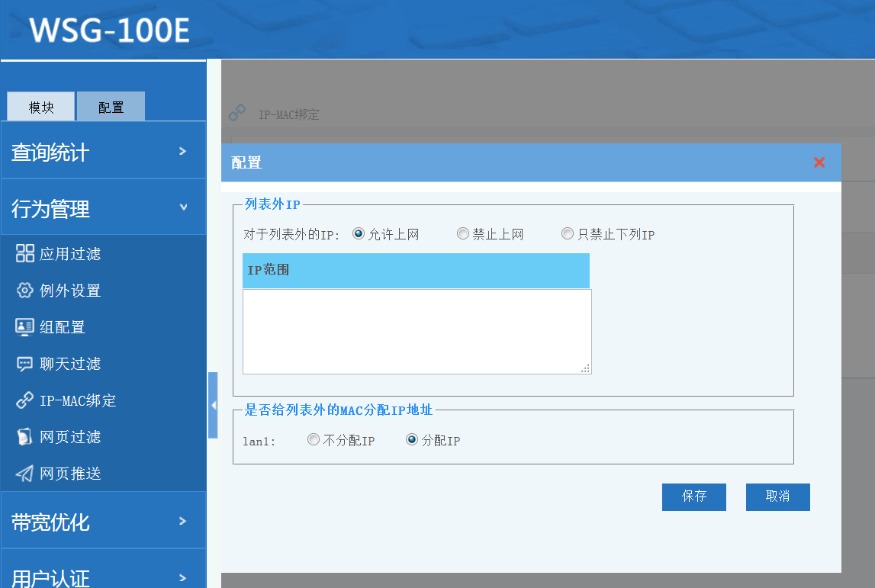Image resolution: width=875 pixels, height=588 pixels.
Task: Expand the 带宽优化 menu section
Action: pyautogui.click(x=103, y=522)
